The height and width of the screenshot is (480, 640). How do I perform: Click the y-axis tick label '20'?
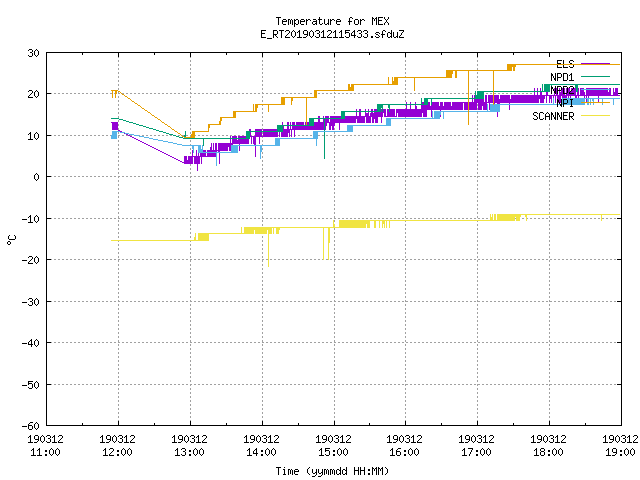(x=33, y=94)
